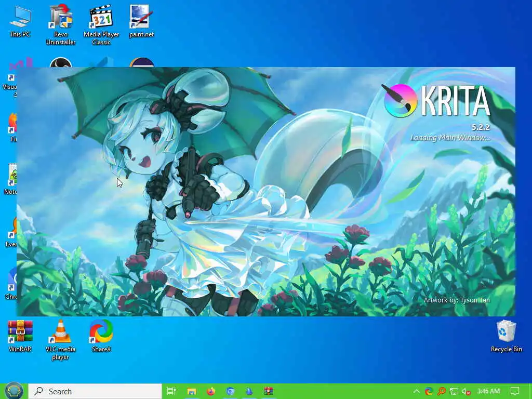
Task: Click the Krita version 5.2.2 text
Action: coord(481,127)
